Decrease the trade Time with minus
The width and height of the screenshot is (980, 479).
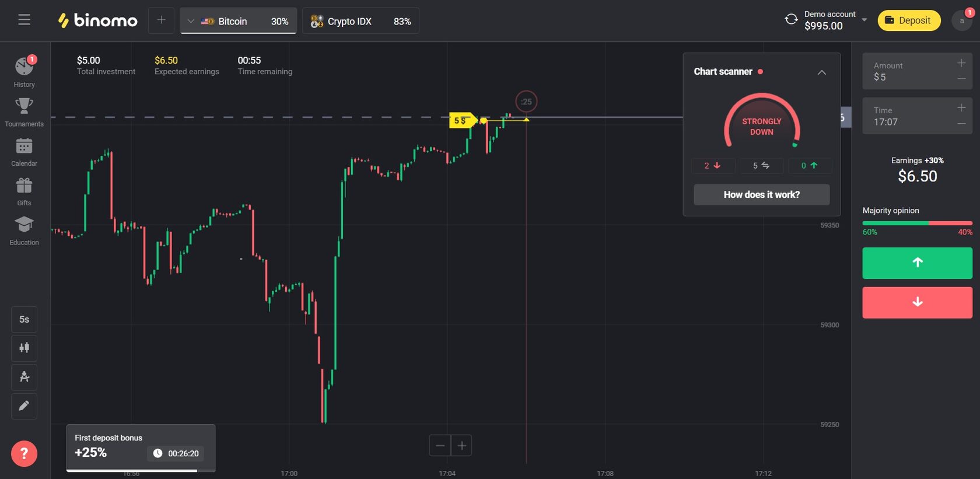tap(961, 124)
